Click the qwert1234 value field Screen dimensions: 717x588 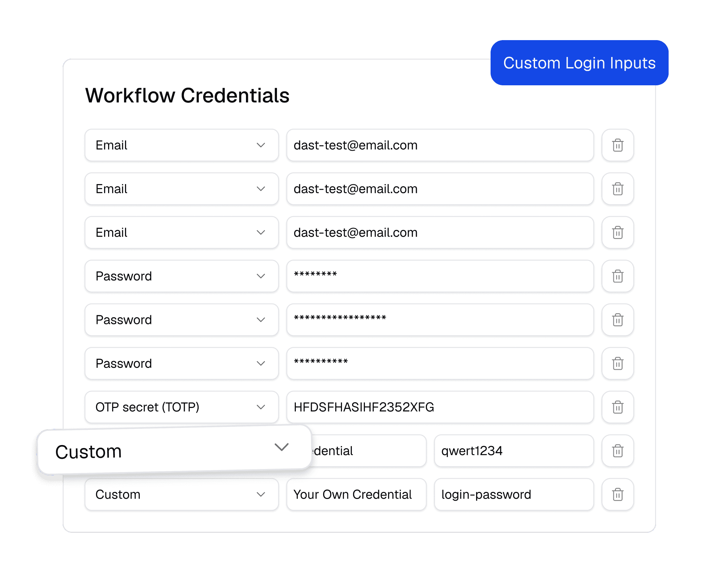pos(513,450)
